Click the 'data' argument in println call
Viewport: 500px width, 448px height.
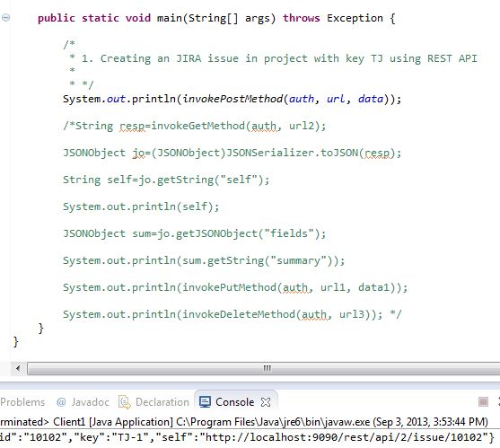pos(371,99)
